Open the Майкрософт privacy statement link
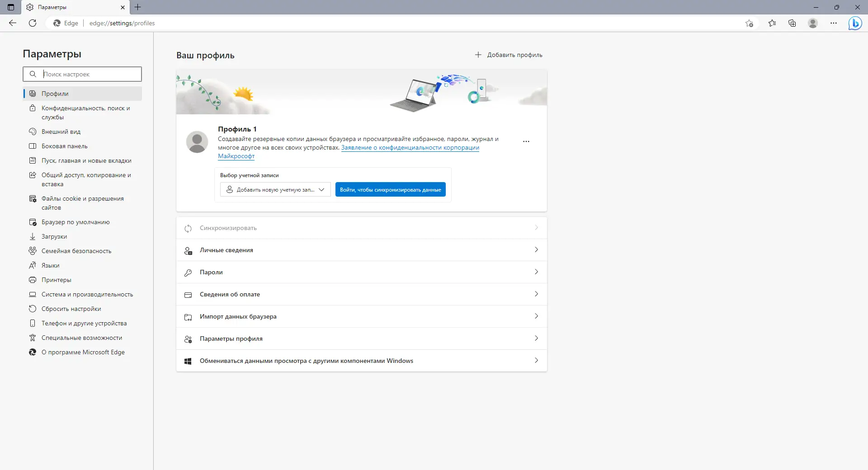The width and height of the screenshot is (868, 470). click(236, 156)
